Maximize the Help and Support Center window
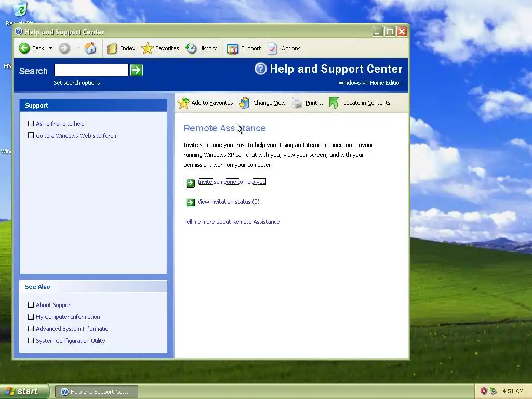Viewport: 532px width, 399px height. 390,32
